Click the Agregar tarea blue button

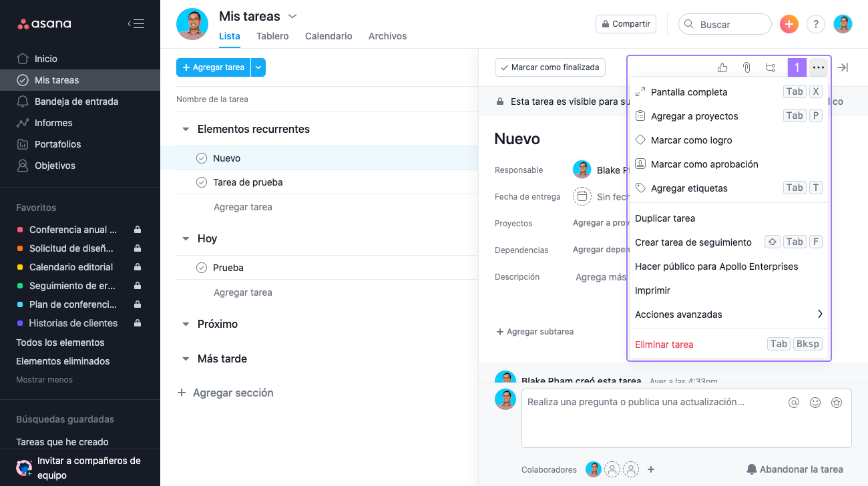(x=214, y=67)
